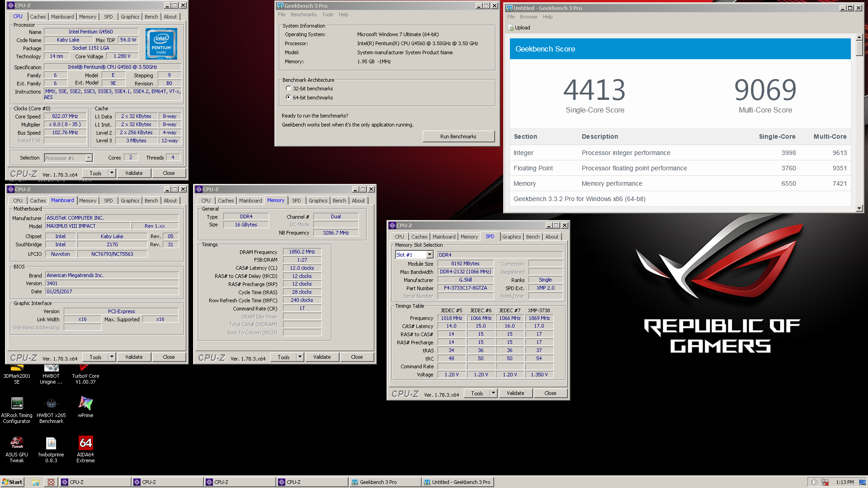Screen dimensions: 868x488
Task: Click the Part Number F4-3733C17-8GTZA field
Action: tap(466, 288)
